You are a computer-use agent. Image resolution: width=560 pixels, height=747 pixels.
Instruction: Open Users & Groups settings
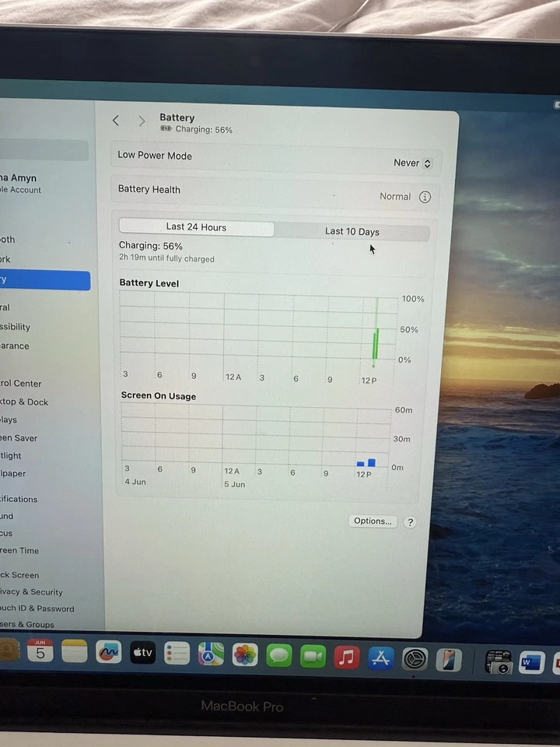click(x=27, y=624)
